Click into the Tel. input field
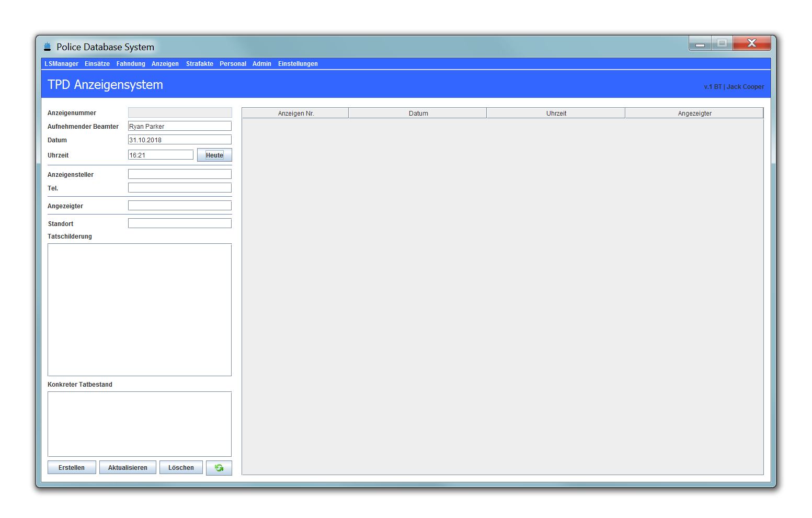This screenshot has height=518, width=812. click(x=179, y=188)
